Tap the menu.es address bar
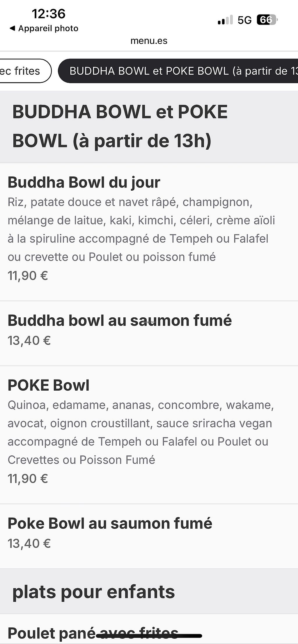The image size is (298, 644). pos(149,41)
